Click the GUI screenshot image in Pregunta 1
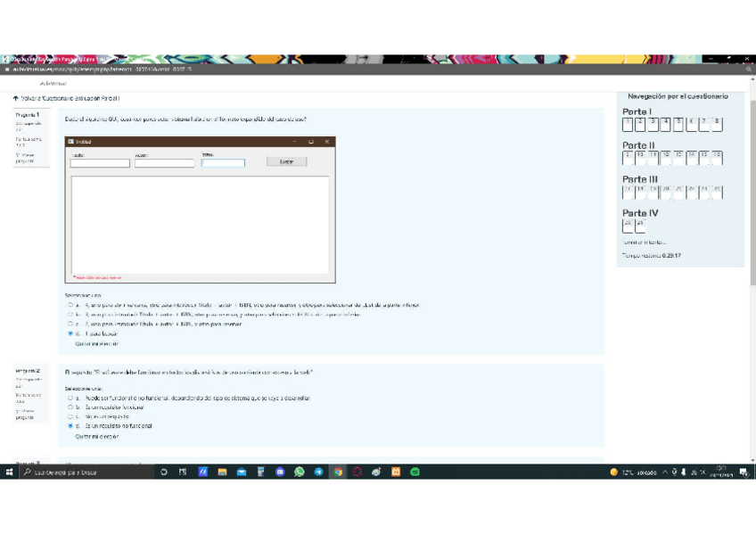756x534 pixels. pyautogui.click(x=200, y=209)
